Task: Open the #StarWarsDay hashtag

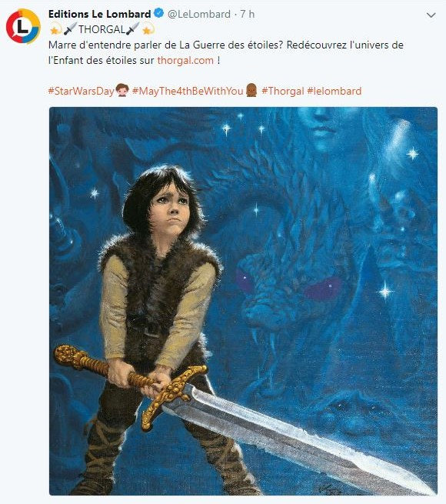Action: pos(82,91)
